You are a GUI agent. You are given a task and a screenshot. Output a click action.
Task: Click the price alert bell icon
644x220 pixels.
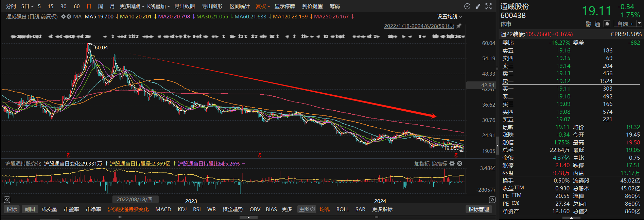pos(607,24)
